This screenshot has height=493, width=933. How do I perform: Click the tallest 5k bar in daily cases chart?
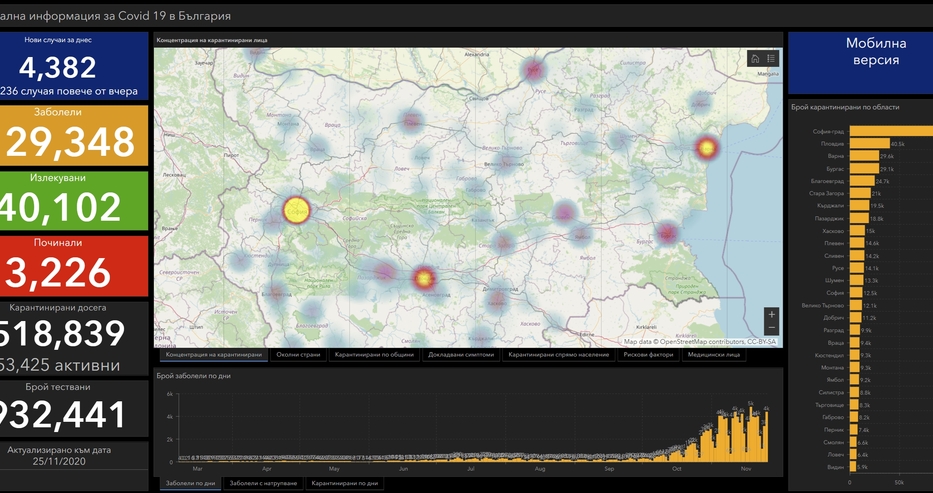(750, 434)
